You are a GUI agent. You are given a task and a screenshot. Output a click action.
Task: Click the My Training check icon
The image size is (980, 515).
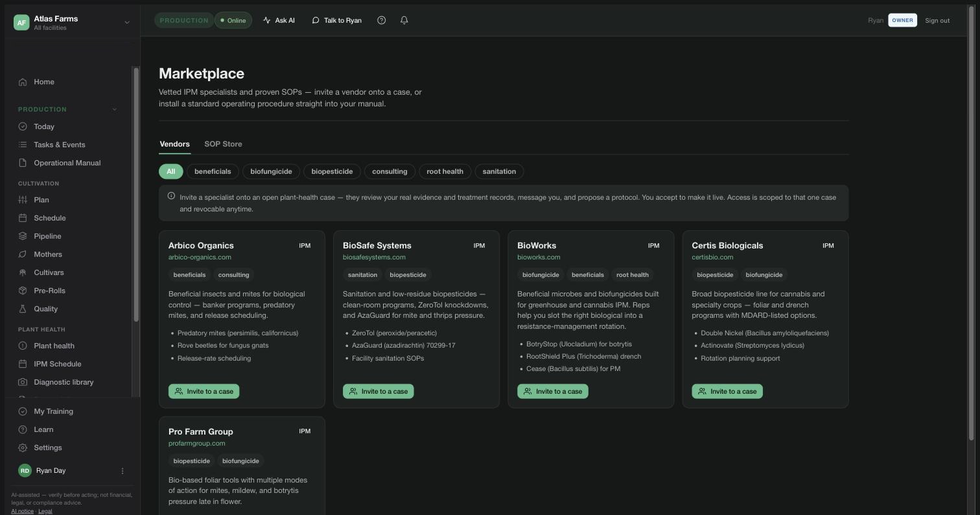coord(23,411)
